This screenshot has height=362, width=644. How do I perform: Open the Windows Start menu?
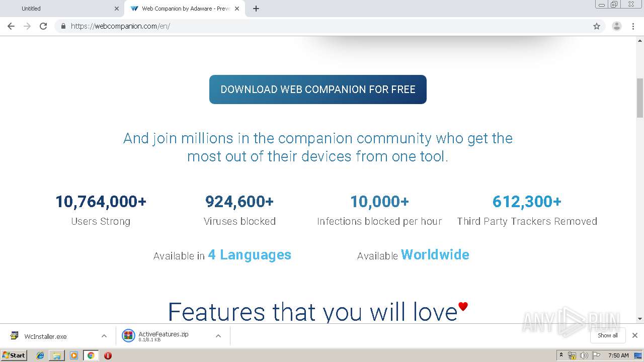(14, 355)
